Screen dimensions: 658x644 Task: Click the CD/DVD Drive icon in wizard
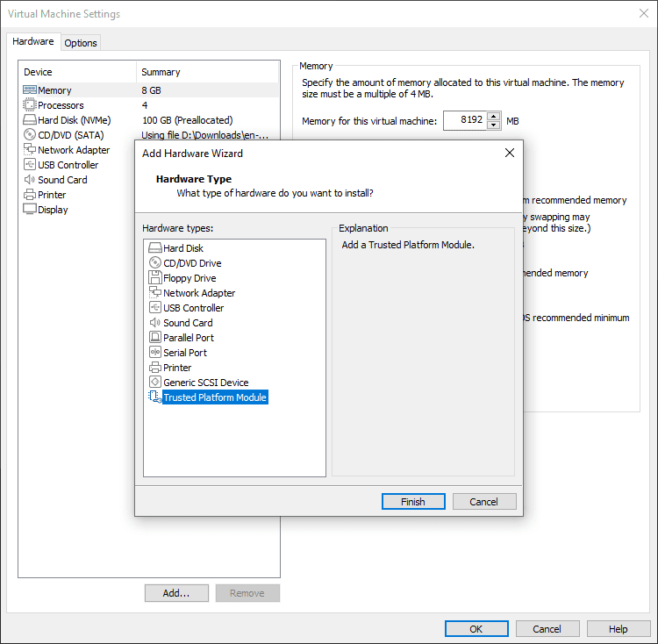tap(155, 262)
